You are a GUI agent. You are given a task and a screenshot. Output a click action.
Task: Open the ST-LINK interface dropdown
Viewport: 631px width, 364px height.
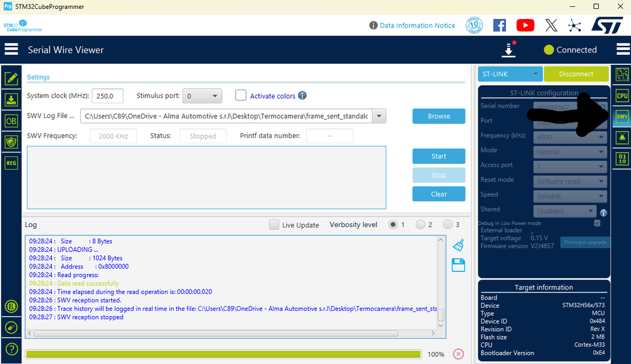[510, 74]
